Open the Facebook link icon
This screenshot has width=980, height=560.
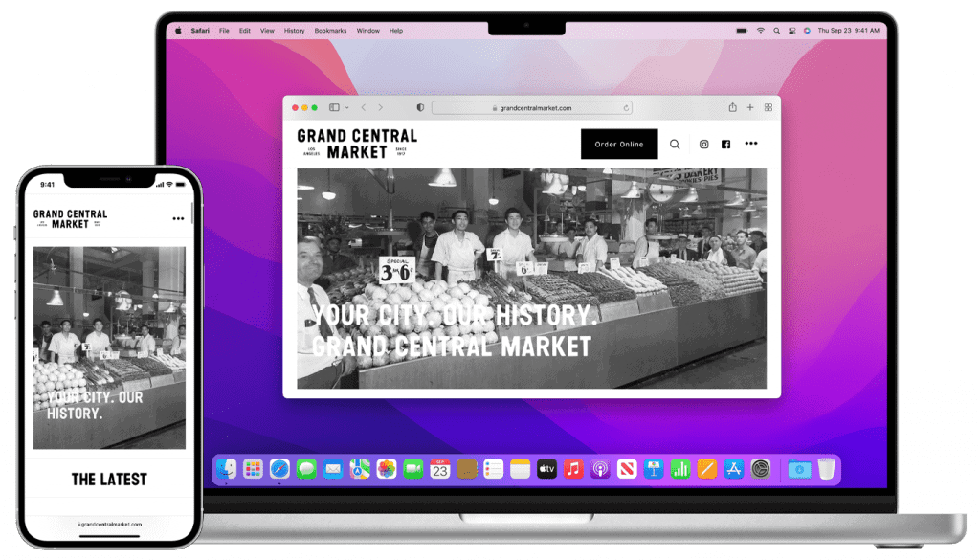725,145
